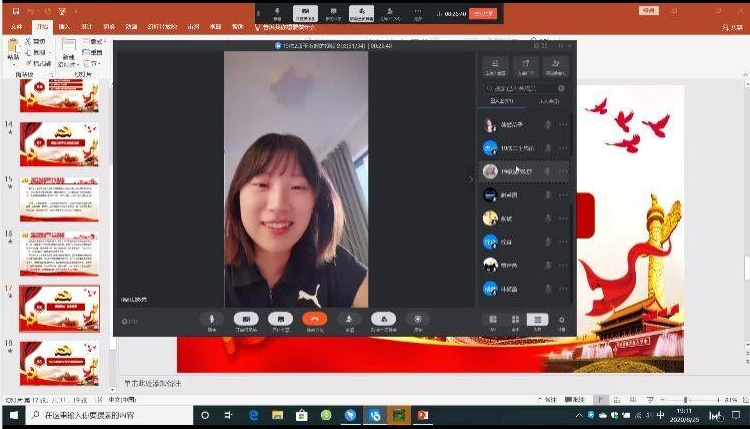Mute microphone in meeting bottom toolbar
The height and width of the screenshot is (429, 750).
point(212,320)
